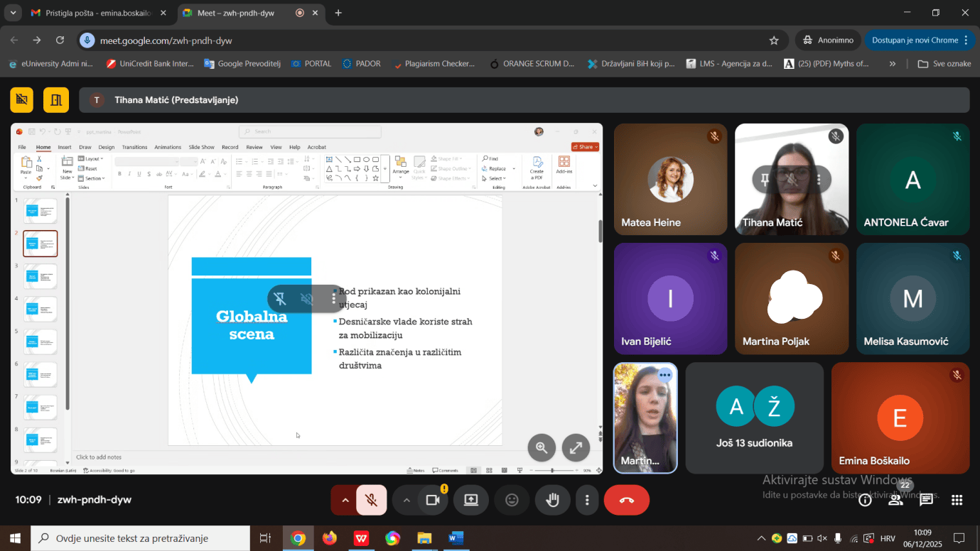This screenshot has width=980, height=551.
Task: Open the emoji reactions button
Action: 512,500
